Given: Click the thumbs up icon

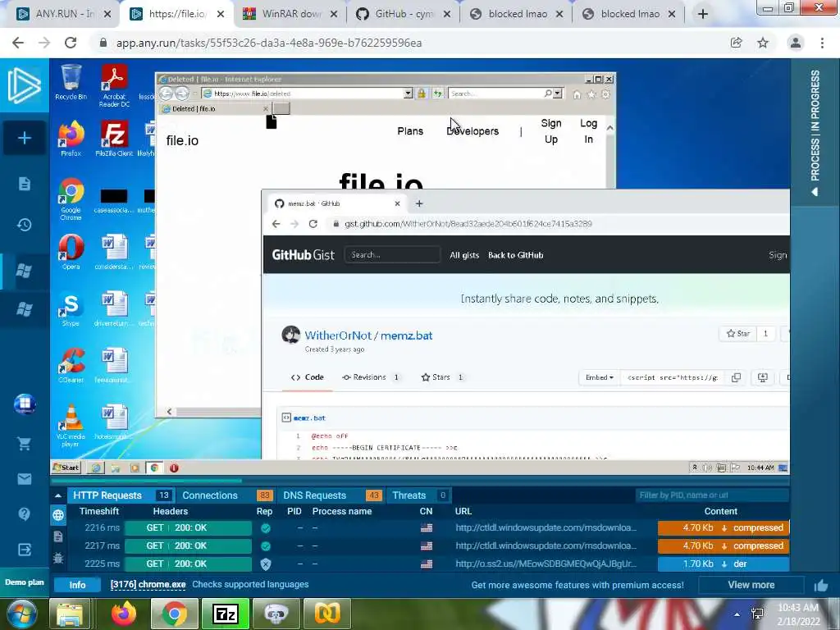Looking at the screenshot, I should point(820,586).
